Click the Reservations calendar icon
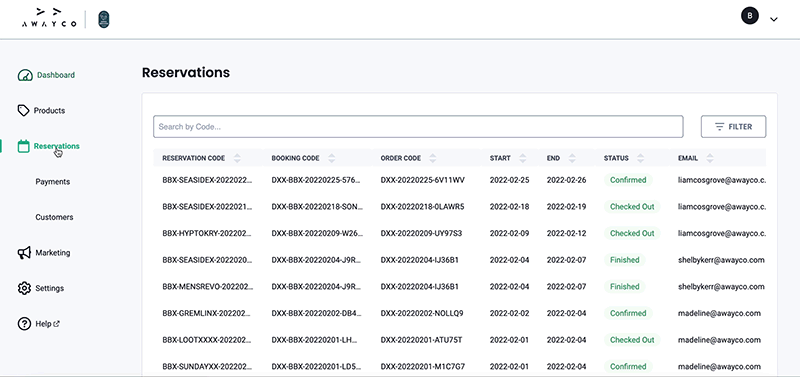 click(23, 146)
